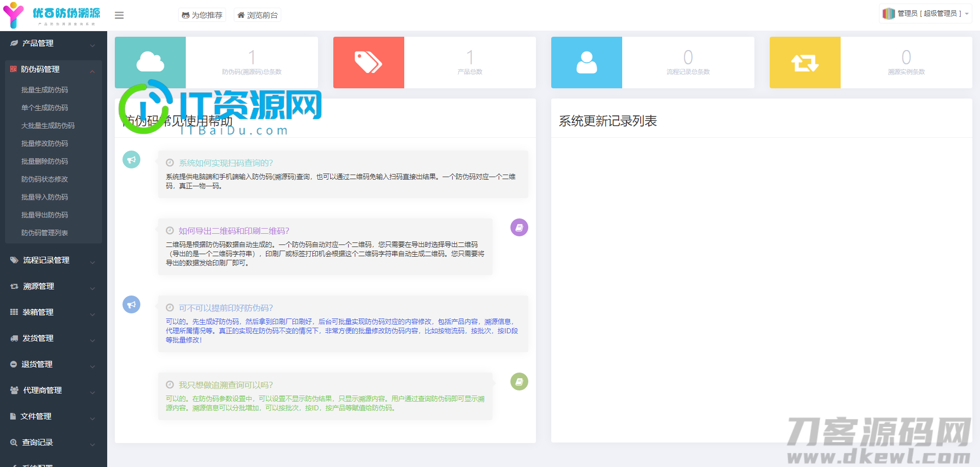
Task: Click the 溯源实例条数 count card
Action: coord(906,62)
